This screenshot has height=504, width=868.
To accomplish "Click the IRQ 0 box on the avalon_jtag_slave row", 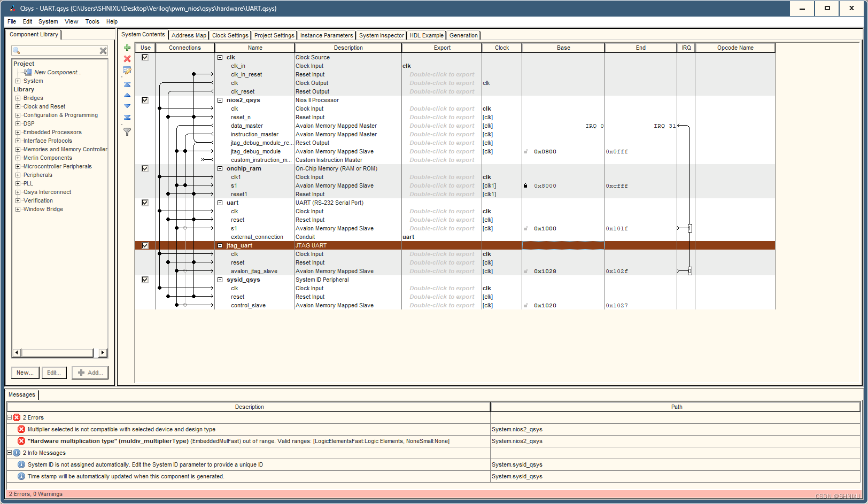I will click(690, 271).
